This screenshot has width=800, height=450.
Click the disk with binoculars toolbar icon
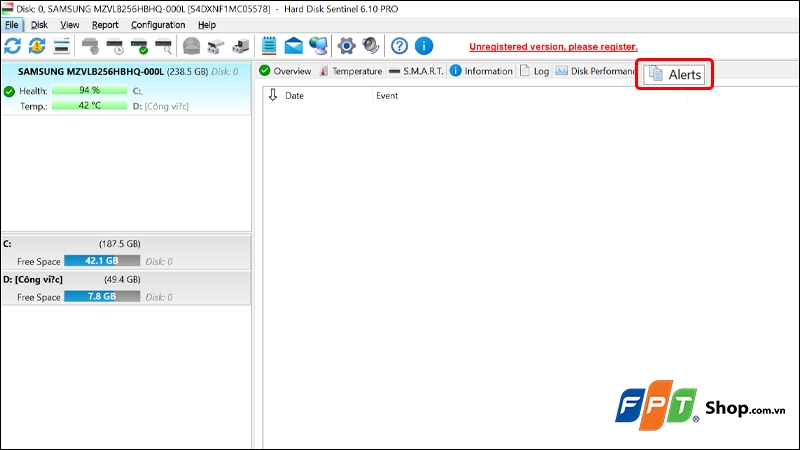tap(216, 46)
